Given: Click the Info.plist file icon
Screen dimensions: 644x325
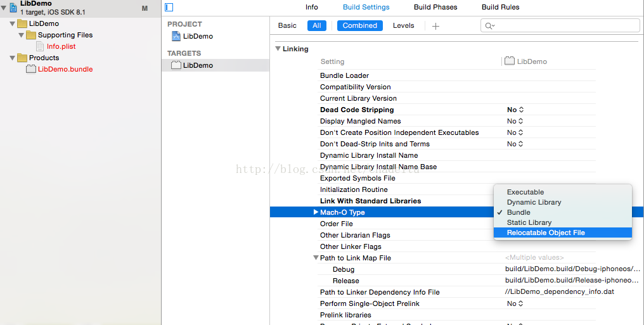Looking at the screenshot, I should click(40, 46).
